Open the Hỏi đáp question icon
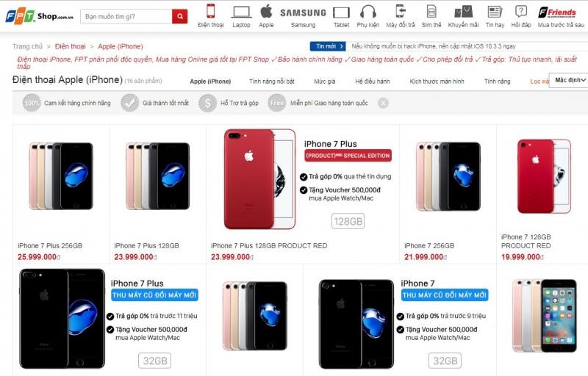Image resolution: width=588 pixels, height=376 pixels. (x=521, y=12)
